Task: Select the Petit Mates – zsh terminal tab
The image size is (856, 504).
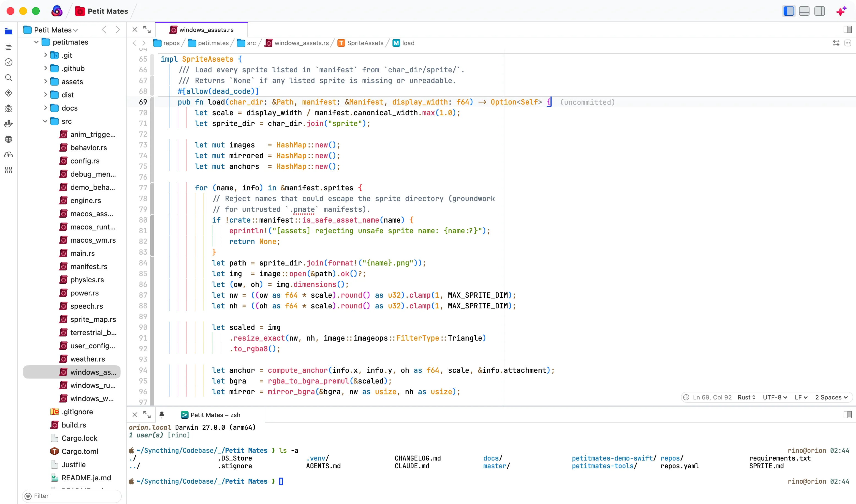Action: coord(211,415)
